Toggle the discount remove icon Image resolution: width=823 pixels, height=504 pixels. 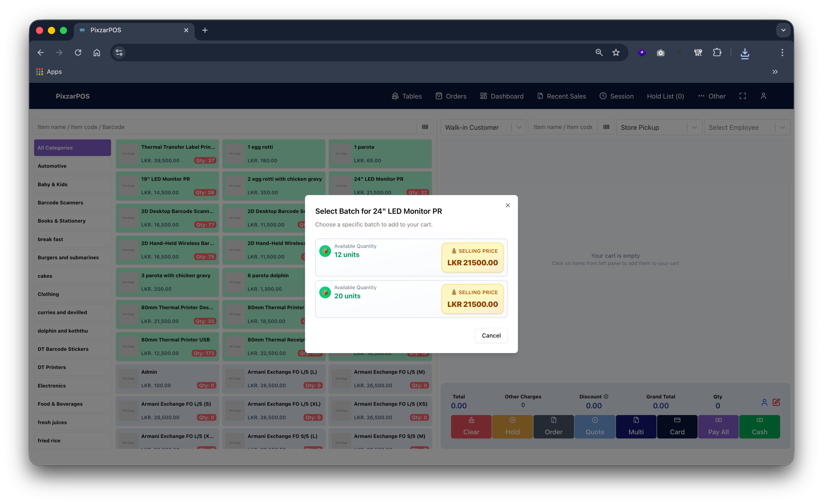tap(606, 396)
